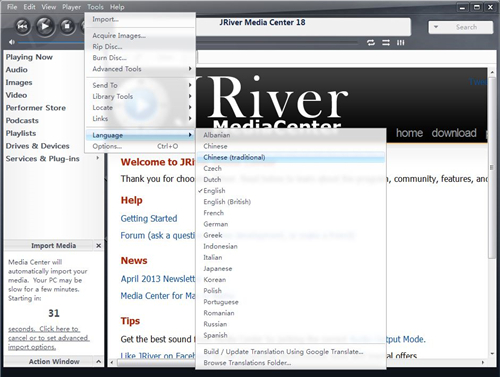Image resolution: width=500 pixels, height=377 pixels.
Task: Choose Import... from Tools menu
Action: 140,19
